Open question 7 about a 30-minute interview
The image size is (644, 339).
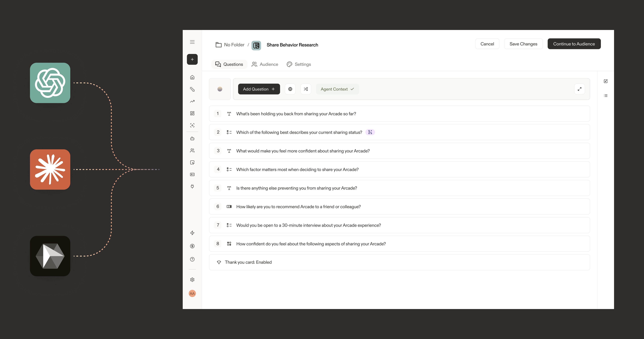(399, 225)
